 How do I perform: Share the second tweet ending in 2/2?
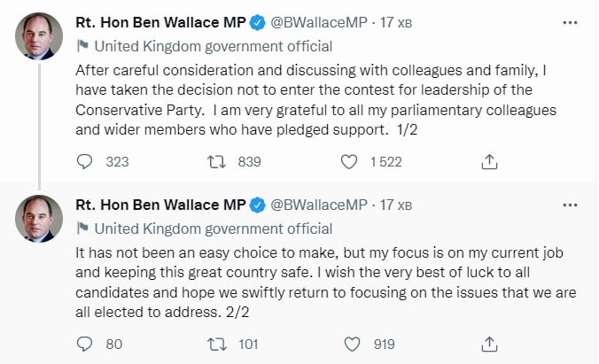tap(488, 343)
